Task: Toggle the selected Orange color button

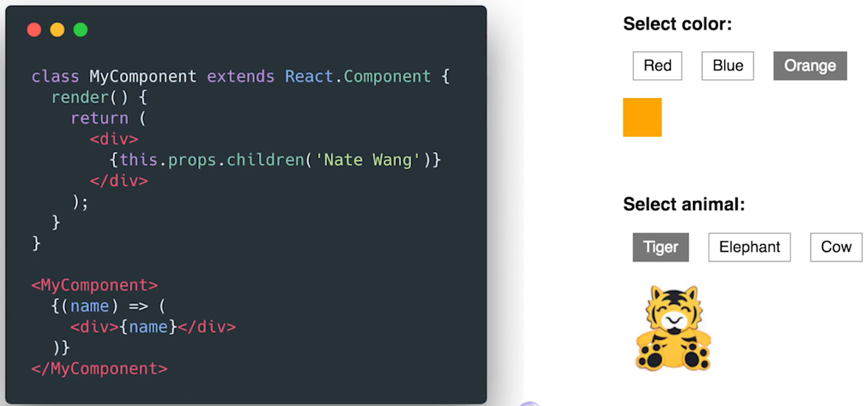Action: pos(810,66)
